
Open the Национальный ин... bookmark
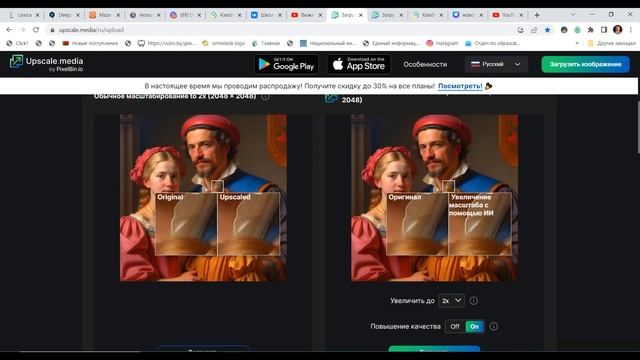pyautogui.click(x=328, y=43)
